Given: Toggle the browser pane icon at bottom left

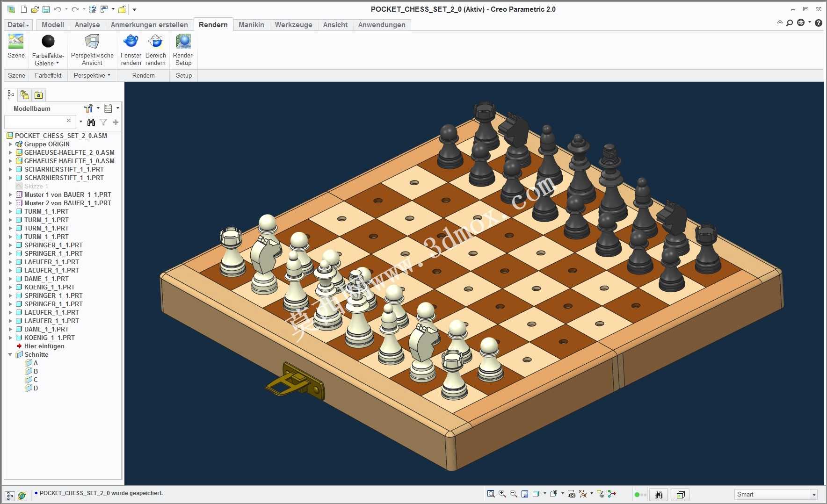Looking at the screenshot, I should (x=22, y=496).
